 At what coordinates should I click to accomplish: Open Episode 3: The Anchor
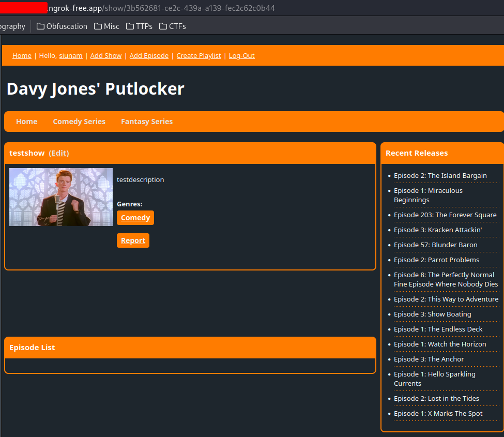tap(429, 359)
